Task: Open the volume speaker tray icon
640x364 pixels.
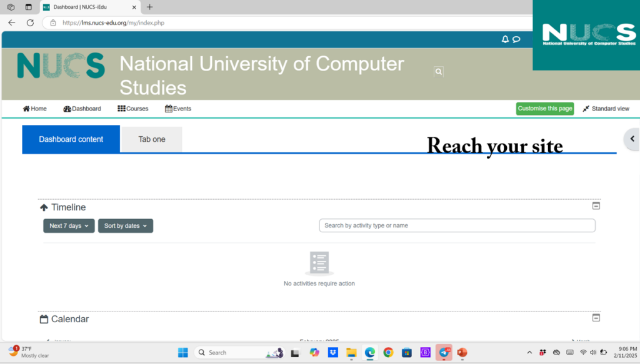Action: [x=592, y=353]
